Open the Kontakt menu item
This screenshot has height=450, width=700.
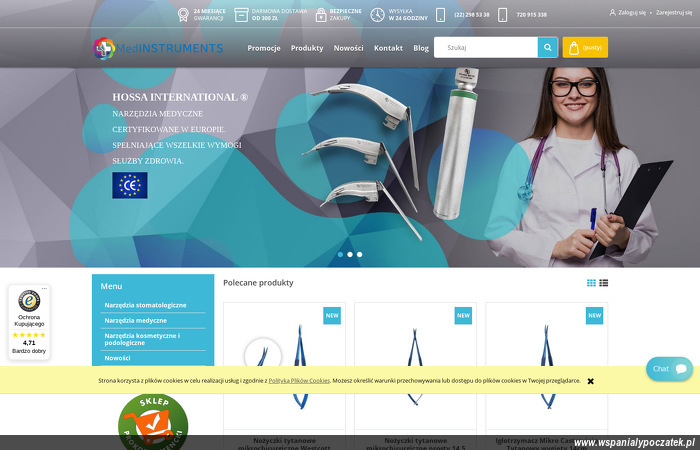(x=388, y=48)
